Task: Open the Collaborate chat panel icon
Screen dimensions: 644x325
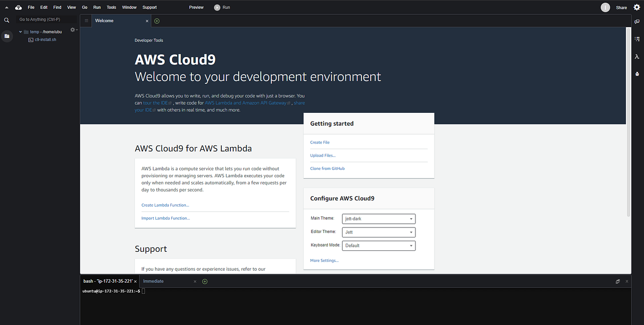Action: coord(637,22)
